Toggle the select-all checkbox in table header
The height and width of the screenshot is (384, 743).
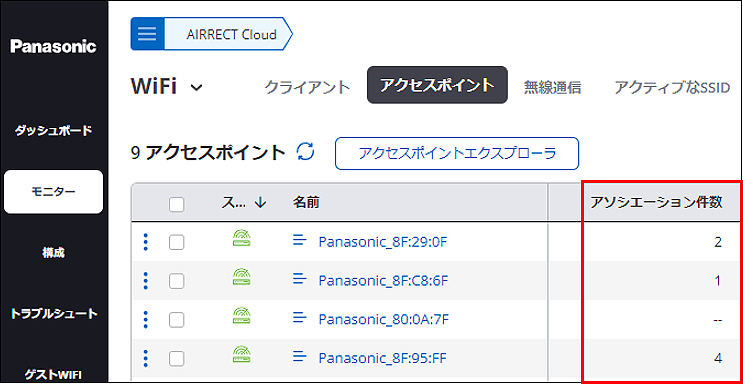pyautogui.click(x=177, y=204)
